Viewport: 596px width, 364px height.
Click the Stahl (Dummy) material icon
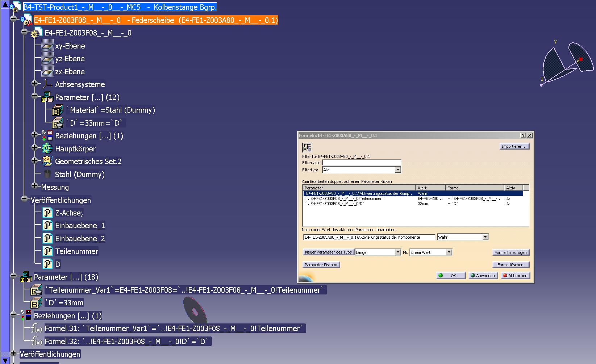[x=47, y=174]
